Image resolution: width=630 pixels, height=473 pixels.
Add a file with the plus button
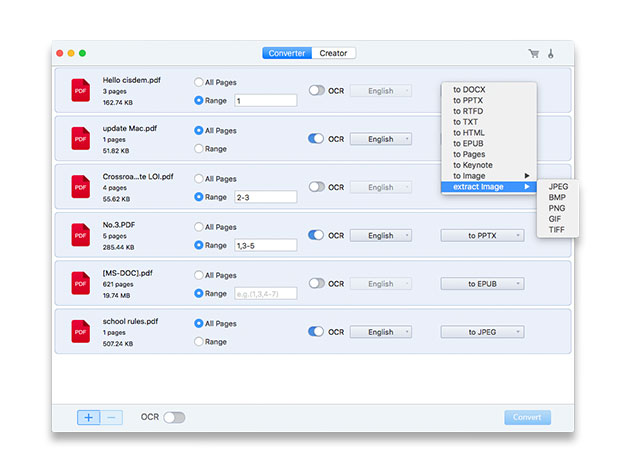coord(88,418)
